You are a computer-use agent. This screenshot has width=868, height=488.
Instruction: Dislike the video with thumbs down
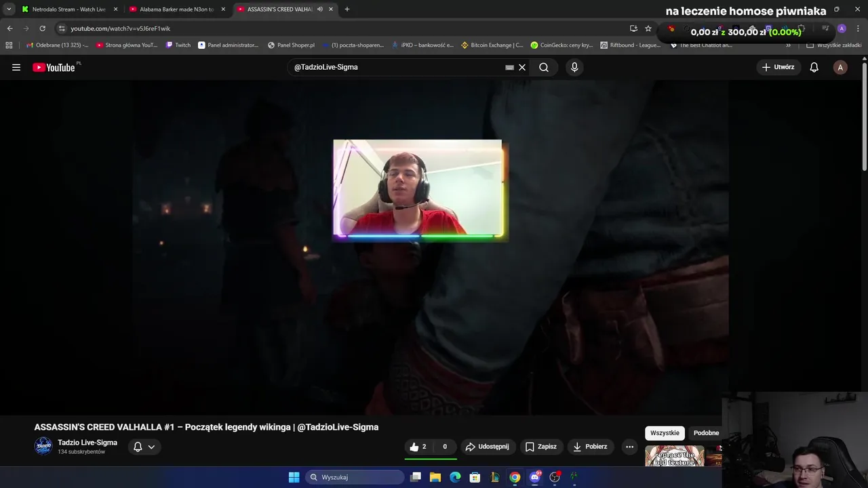coord(445,447)
